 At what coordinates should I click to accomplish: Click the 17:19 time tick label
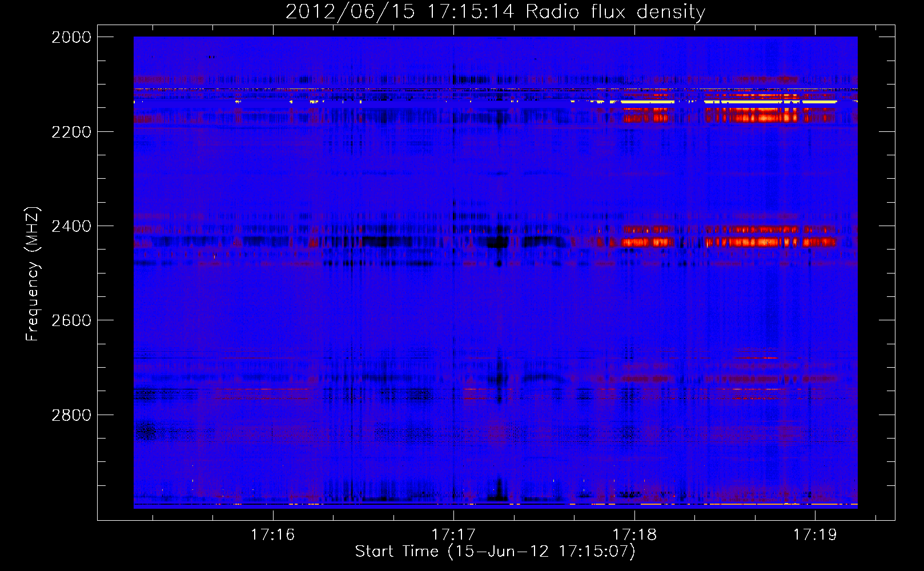click(x=815, y=534)
